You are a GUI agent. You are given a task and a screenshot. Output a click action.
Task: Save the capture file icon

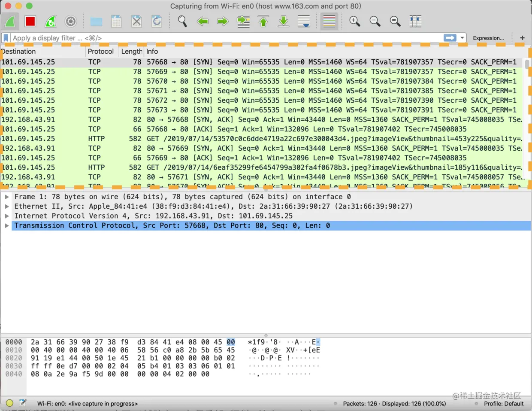click(116, 21)
